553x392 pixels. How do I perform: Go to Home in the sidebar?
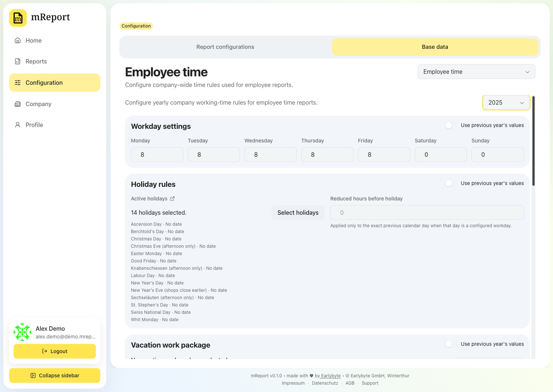coord(55,40)
